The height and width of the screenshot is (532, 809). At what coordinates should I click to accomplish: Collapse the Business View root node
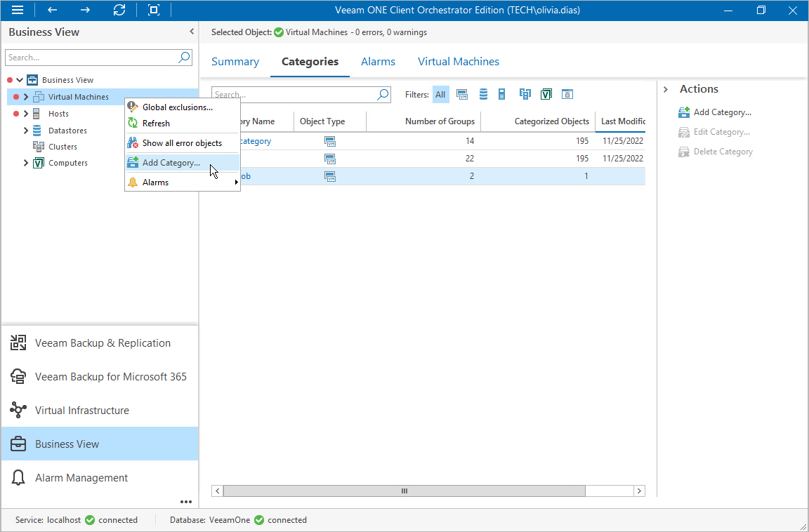[x=20, y=80]
